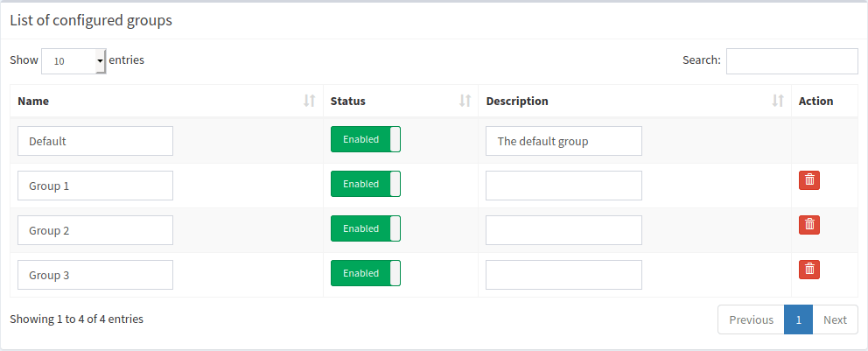The image size is (868, 351).
Task: Sort by Description column arrows
Action: 778,101
